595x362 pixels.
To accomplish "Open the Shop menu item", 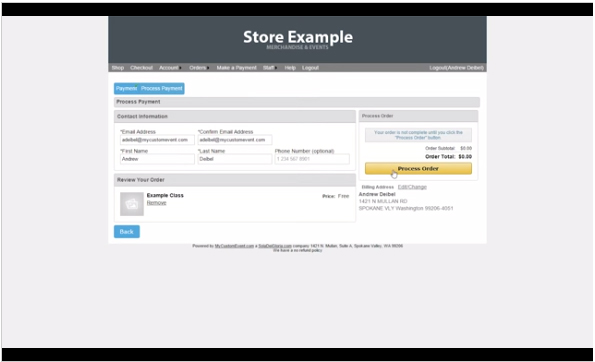I will (x=118, y=68).
